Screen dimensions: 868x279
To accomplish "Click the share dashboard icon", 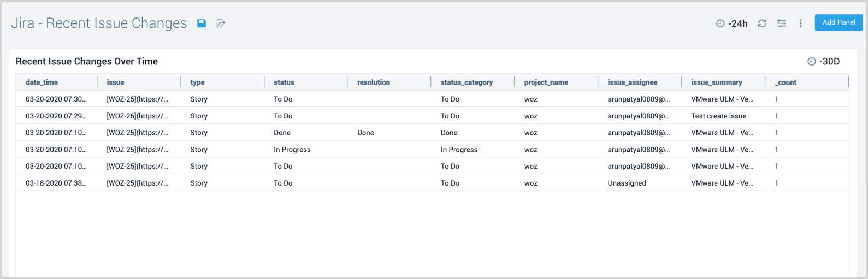I will (x=221, y=23).
